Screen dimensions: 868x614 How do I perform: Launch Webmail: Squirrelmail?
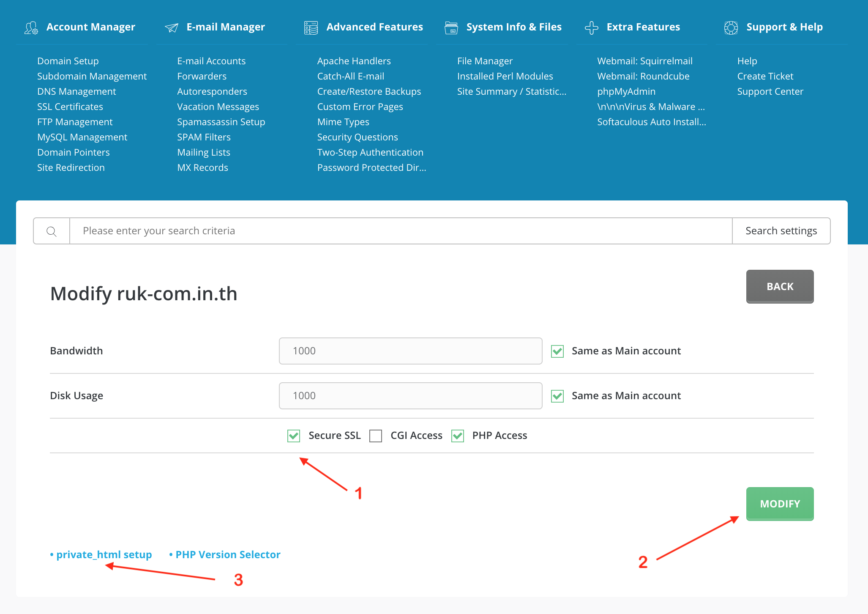(x=645, y=61)
